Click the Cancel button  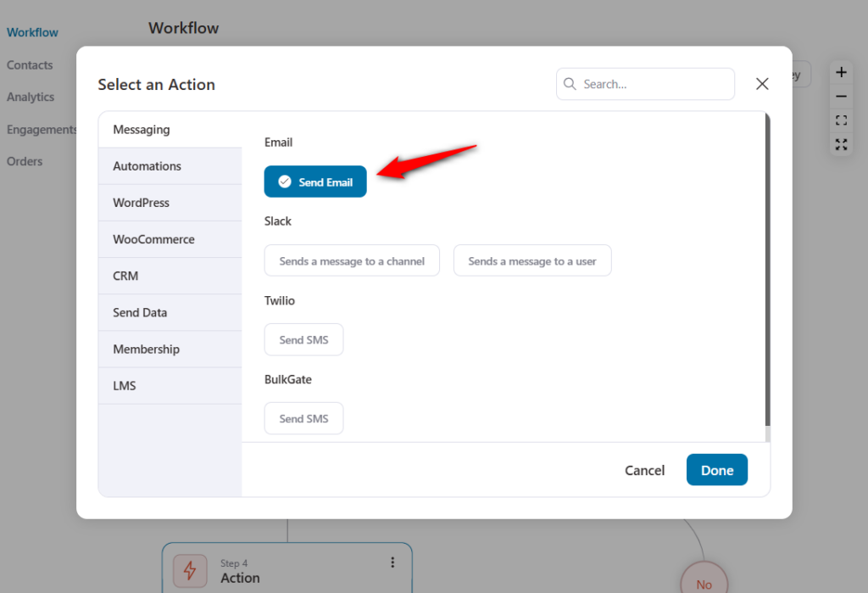click(x=644, y=470)
